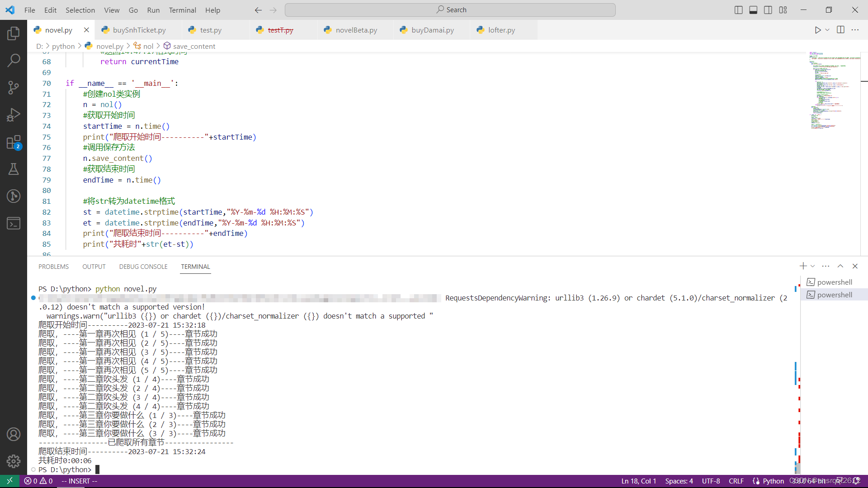Toggle the secondary side bar layout
The image size is (868, 488).
pos(768,10)
